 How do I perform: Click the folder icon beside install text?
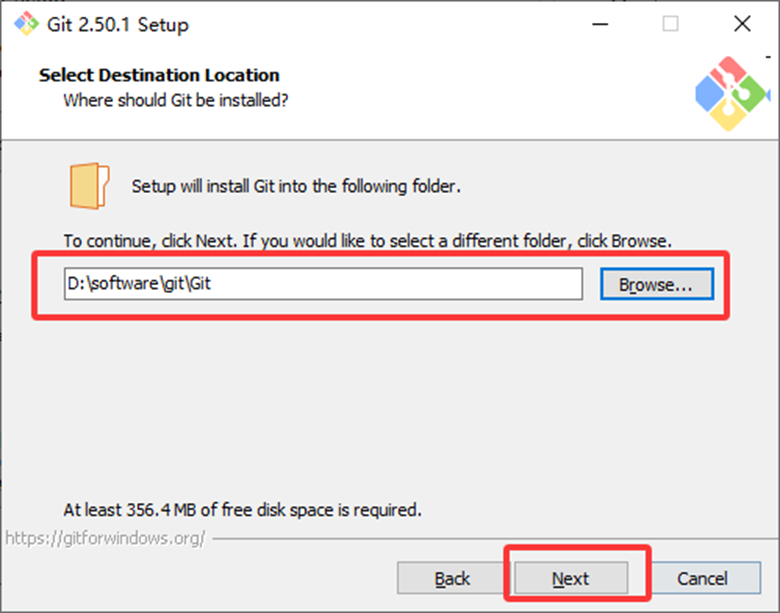[x=90, y=186]
